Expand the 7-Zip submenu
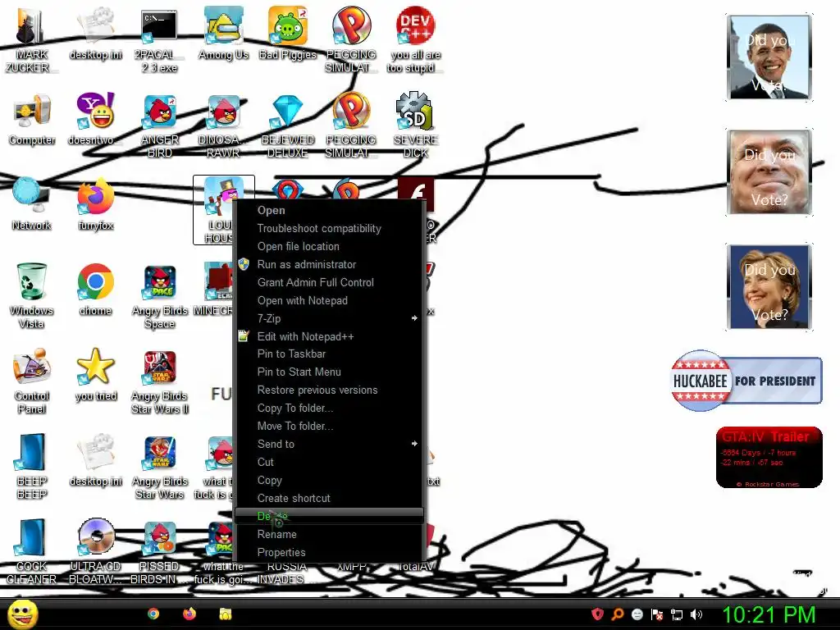 click(x=330, y=318)
